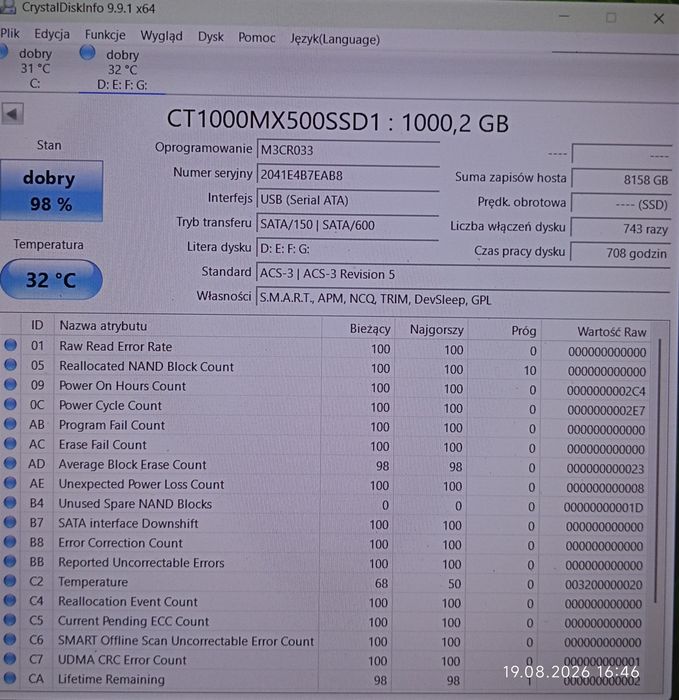This screenshot has height=700, width=679.
Task: Click the status icon for Power Cycle Count
Action: click(x=10, y=404)
